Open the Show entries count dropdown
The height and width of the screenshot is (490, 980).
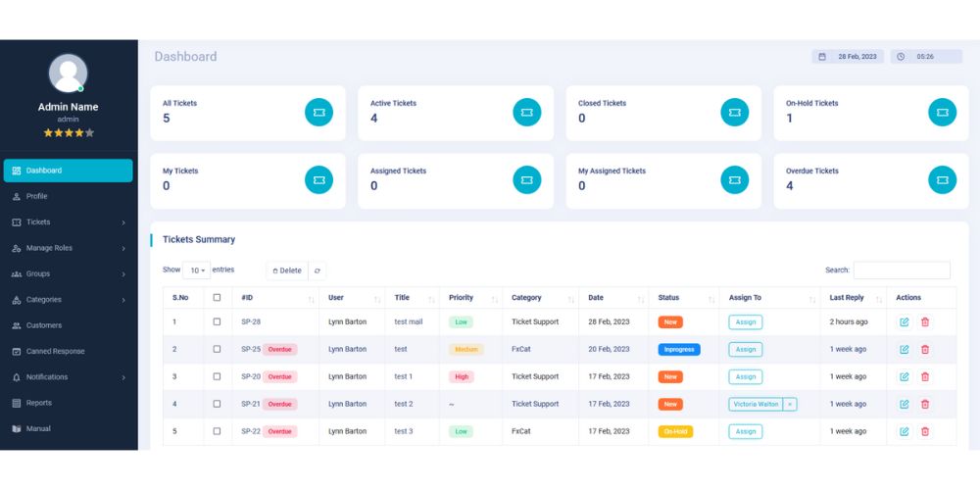(196, 270)
